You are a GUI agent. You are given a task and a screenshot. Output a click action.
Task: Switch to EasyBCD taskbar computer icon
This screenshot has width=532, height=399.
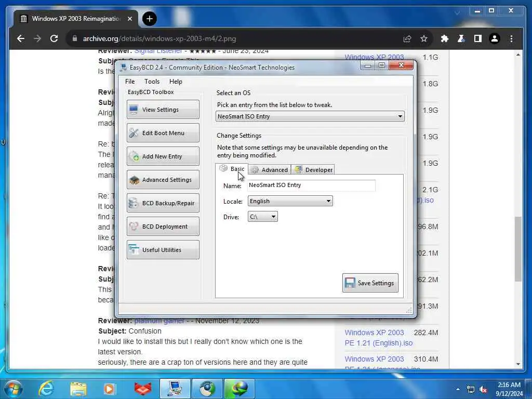[x=175, y=389]
